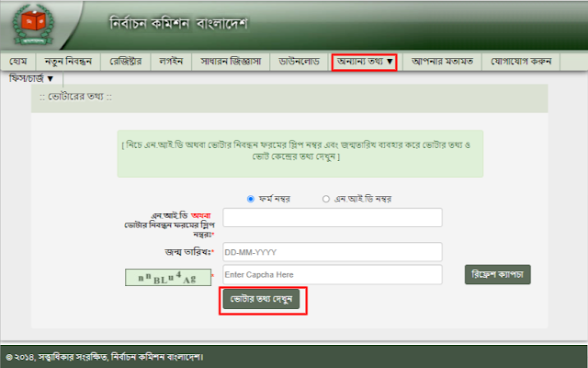Expand the ফিস/চার্জ dropdown menu
The width and height of the screenshot is (588, 368).
[31, 78]
